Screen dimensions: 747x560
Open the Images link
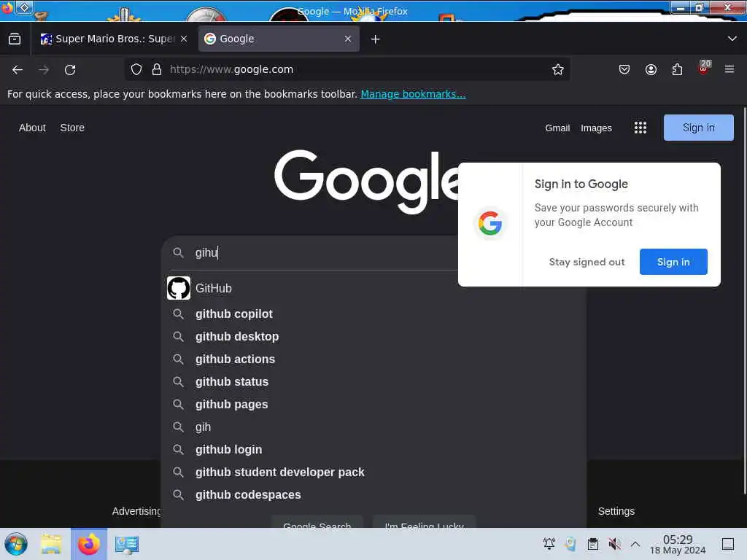pos(596,128)
